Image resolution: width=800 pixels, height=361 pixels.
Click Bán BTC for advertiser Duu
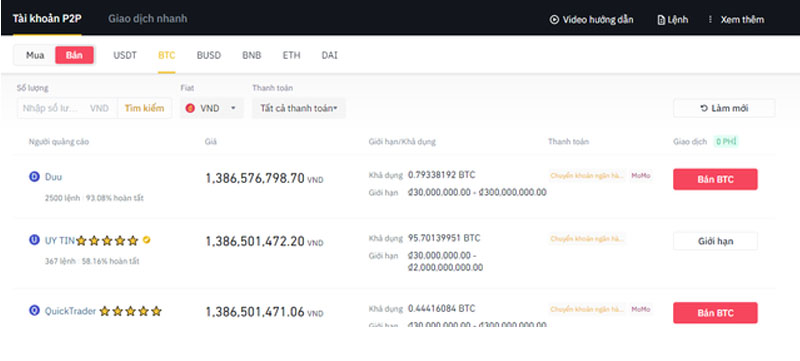(x=715, y=179)
